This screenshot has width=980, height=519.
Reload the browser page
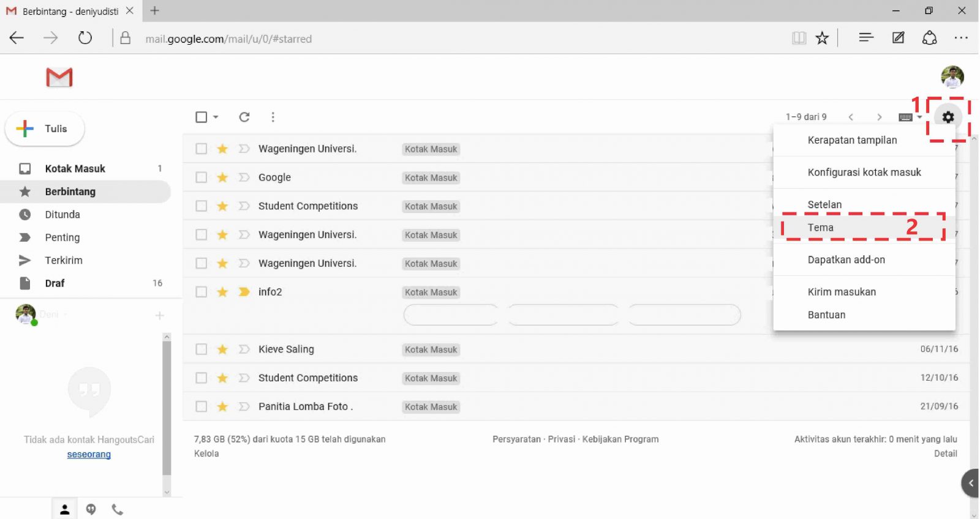pyautogui.click(x=85, y=38)
